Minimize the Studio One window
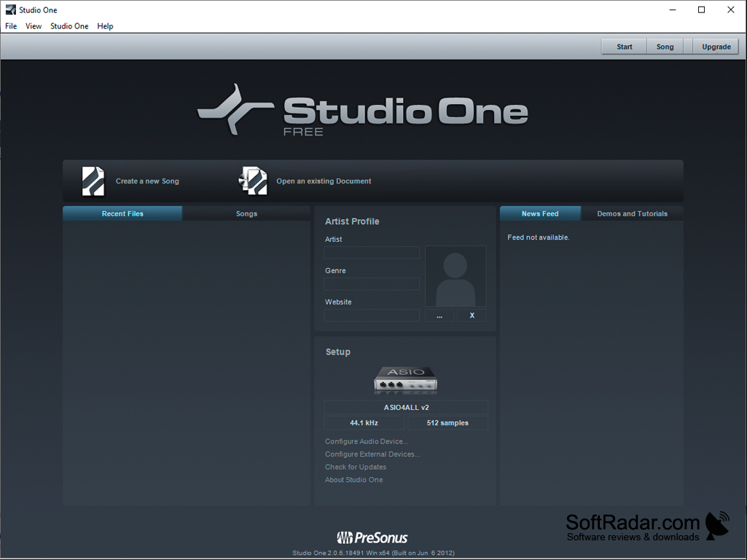 (673, 10)
